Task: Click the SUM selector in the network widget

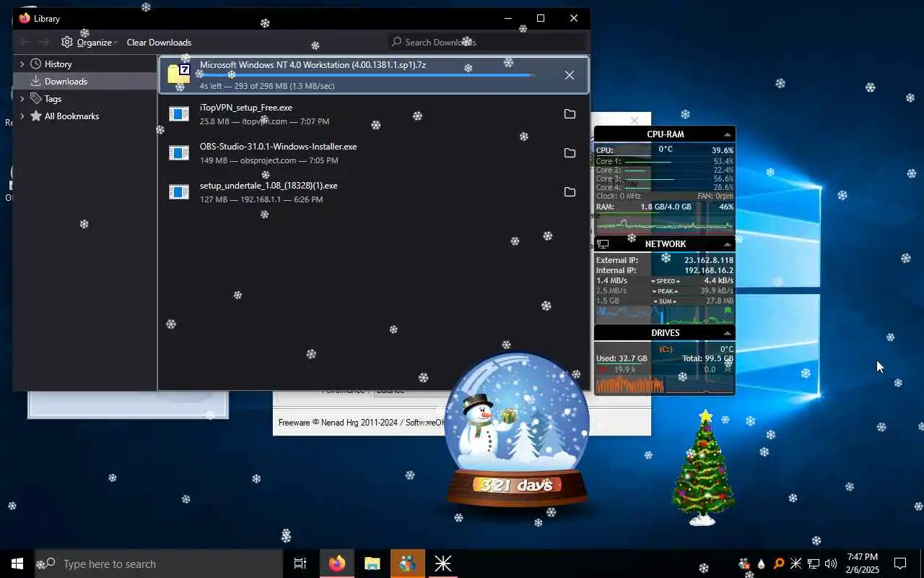Action: coord(666,301)
